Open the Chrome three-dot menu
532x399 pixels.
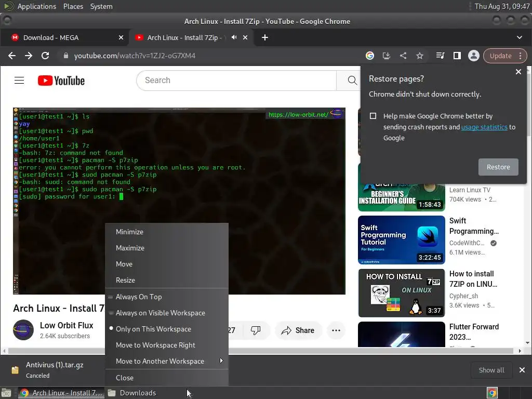[521, 56]
